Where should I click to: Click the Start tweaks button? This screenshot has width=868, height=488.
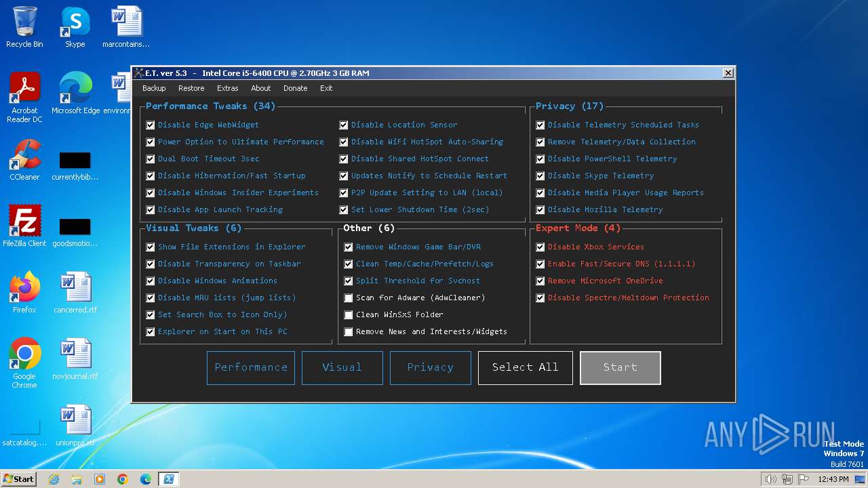point(620,367)
